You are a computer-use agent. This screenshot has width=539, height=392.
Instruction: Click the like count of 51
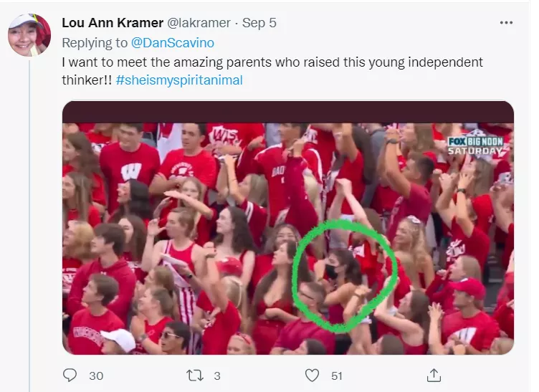click(337, 376)
